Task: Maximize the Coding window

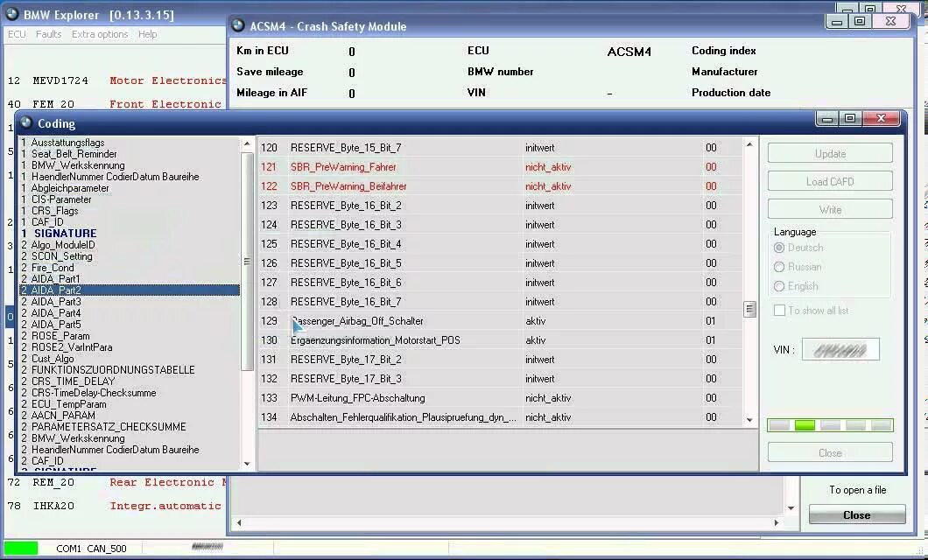Action: (x=850, y=119)
